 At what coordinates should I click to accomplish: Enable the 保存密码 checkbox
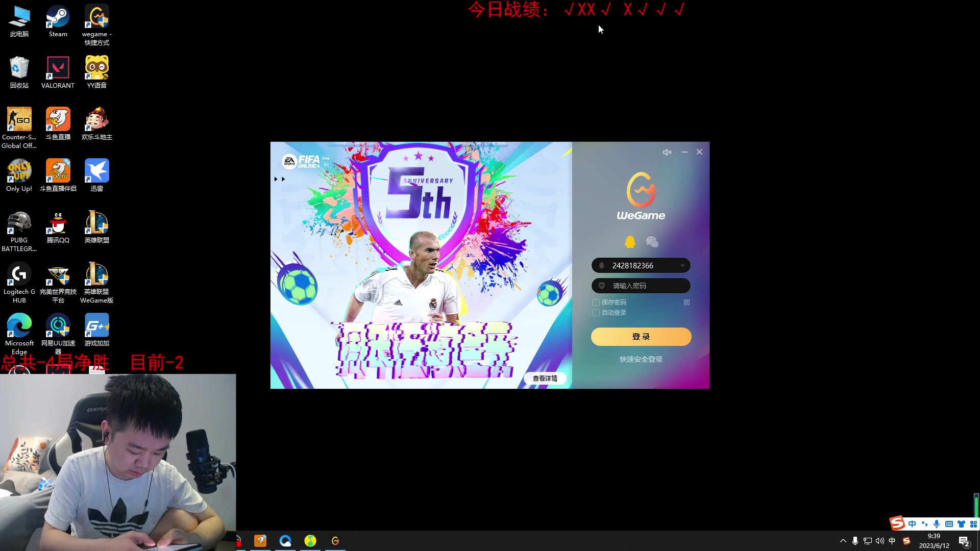pyautogui.click(x=596, y=303)
